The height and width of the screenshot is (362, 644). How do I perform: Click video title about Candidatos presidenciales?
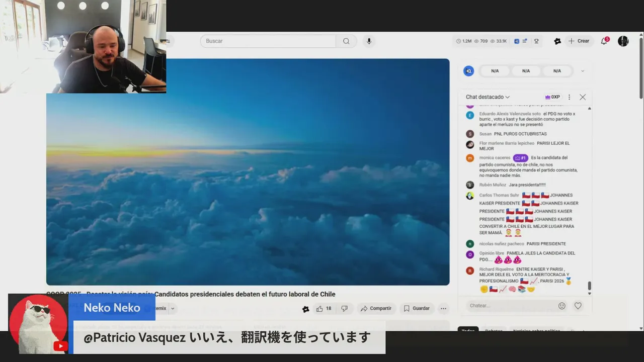point(191,294)
